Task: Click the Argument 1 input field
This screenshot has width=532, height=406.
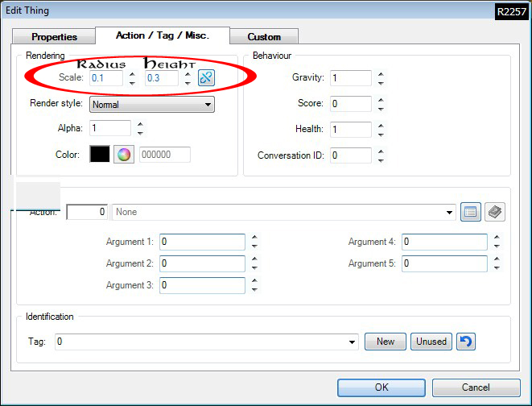Action: click(x=202, y=242)
